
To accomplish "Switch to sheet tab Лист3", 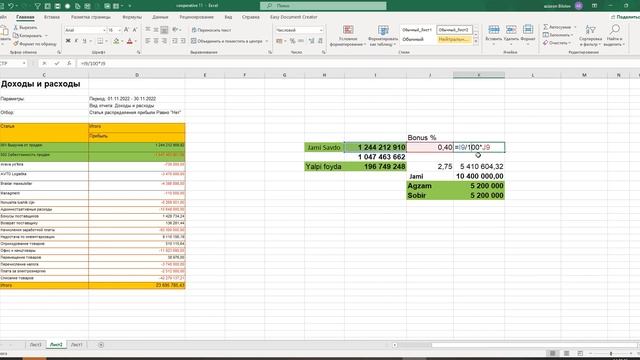I will pos(36,344).
